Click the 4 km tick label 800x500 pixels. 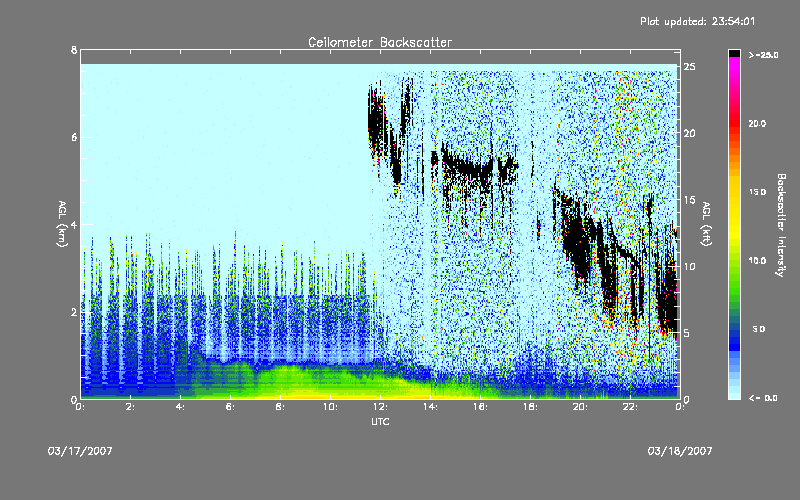(x=74, y=224)
